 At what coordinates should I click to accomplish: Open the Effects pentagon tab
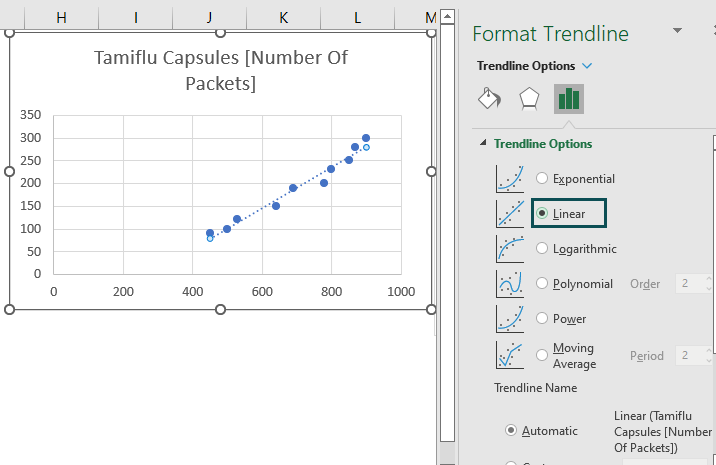(x=529, y=98)
